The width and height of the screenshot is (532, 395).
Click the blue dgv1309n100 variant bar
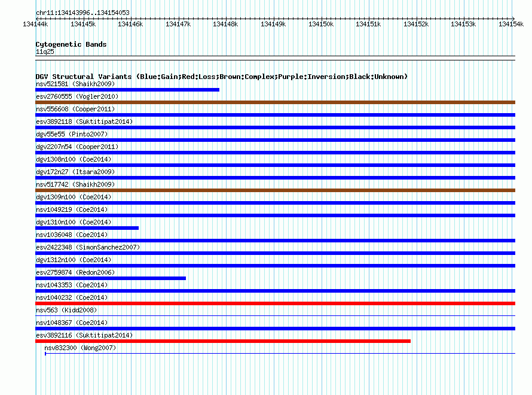point(275,203)
